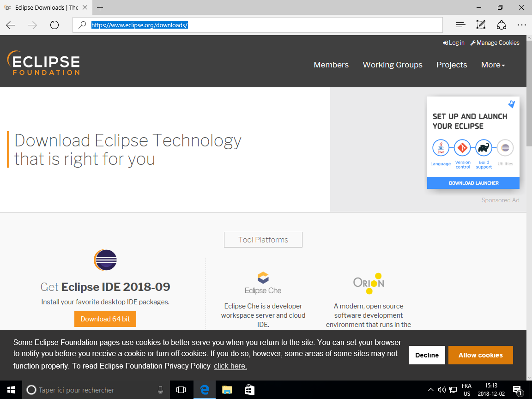Open the Working Groups menu item
The width and height of the screenshot is (532, 399).
coord(393,65)
